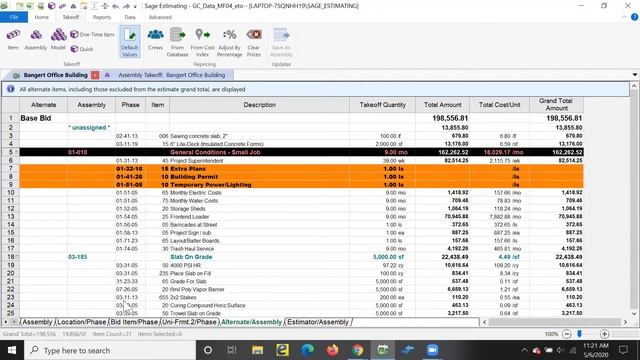Select the Takeoff ribbon tab
The width and height of the screenshot is (640, 360).
[71, 17]
